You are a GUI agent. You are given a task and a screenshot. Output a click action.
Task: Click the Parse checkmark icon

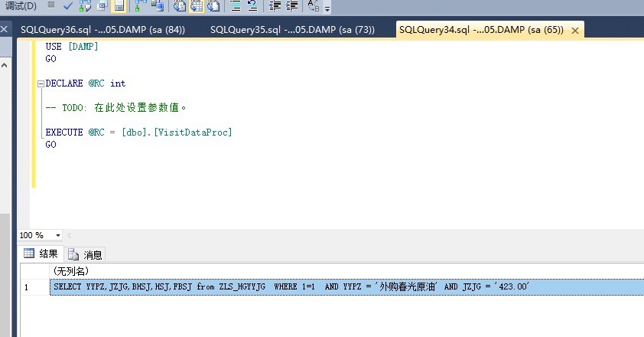[x=68, y=6]
